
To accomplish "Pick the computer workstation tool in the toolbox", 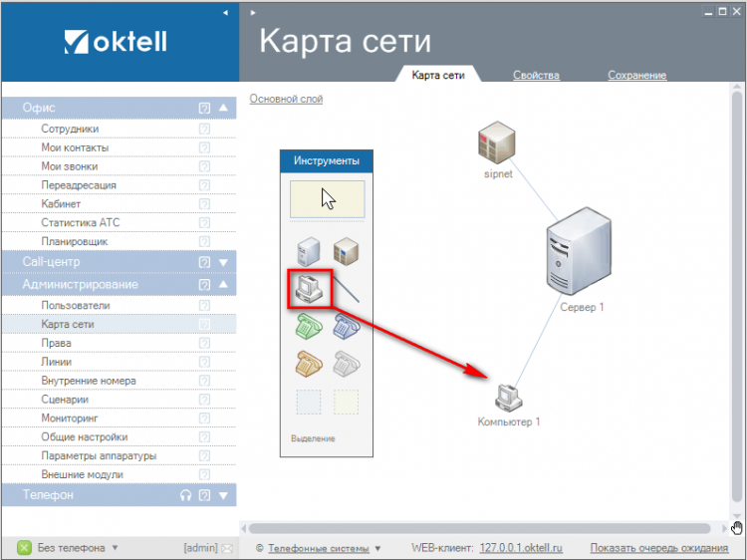I will click(310, 288).
